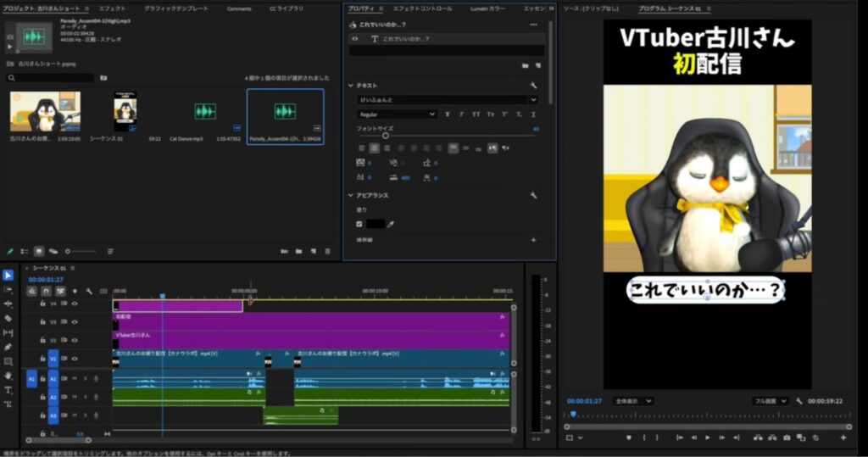This screenshot has height=457, width=868.
Task: Collapse the Appearance section
Action: click(x=351, y=196)
